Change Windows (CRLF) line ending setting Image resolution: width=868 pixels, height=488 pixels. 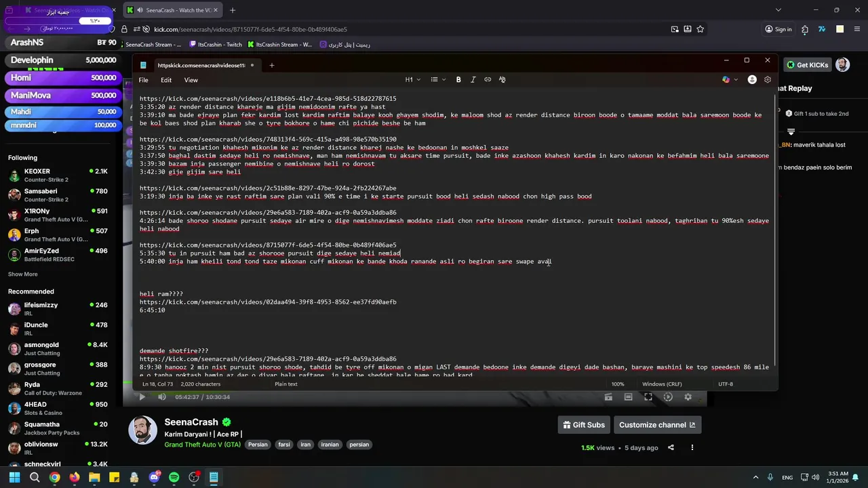click(662, 384)
